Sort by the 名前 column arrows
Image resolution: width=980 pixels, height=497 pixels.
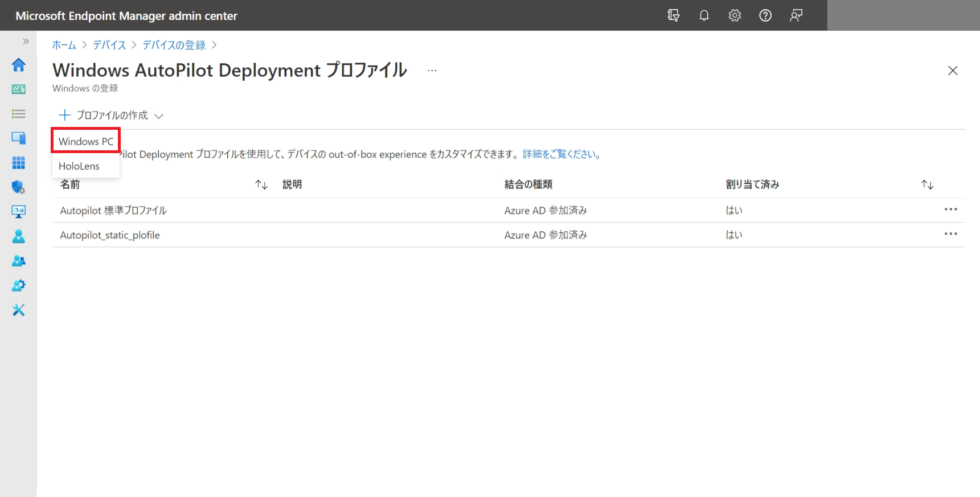pos(261,184)
